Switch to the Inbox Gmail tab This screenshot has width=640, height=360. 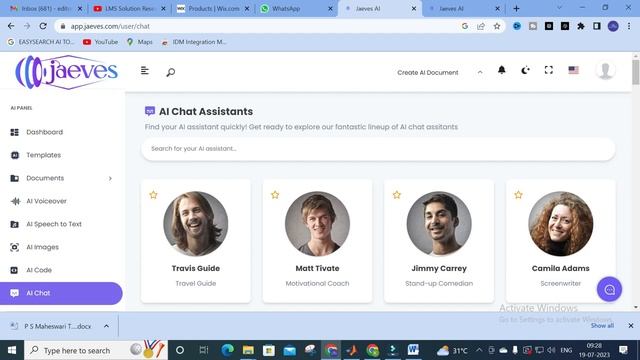click(x=46, y=9)
